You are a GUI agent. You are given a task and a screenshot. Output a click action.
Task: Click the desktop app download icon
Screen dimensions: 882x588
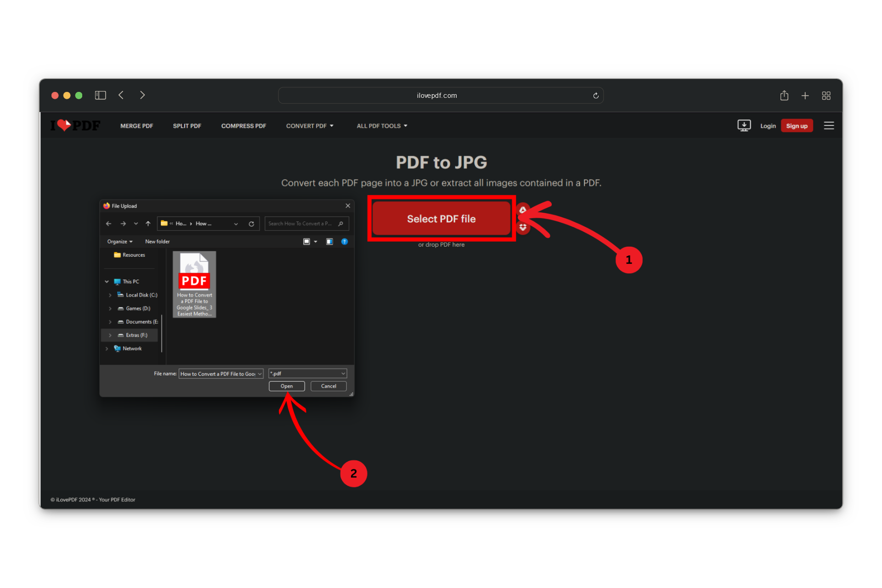tap(744, 125)
